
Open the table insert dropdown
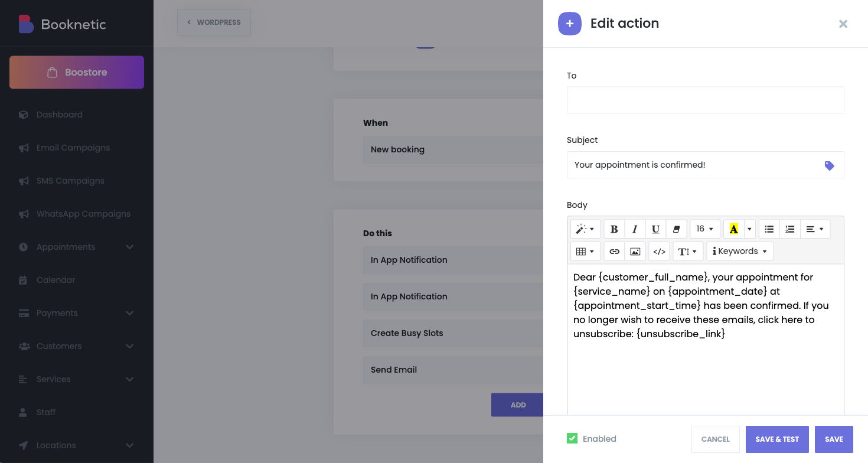(x=585, y=252)
